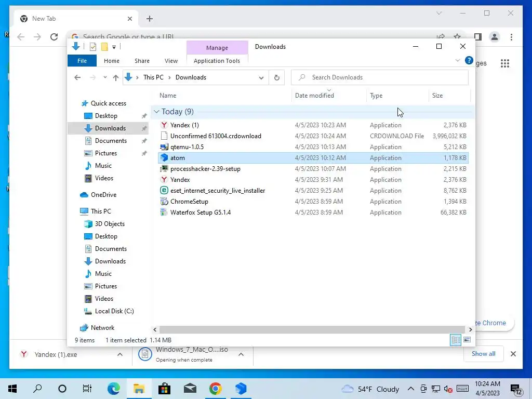Open Mail app from the taskbar

(x=190, y=389)
